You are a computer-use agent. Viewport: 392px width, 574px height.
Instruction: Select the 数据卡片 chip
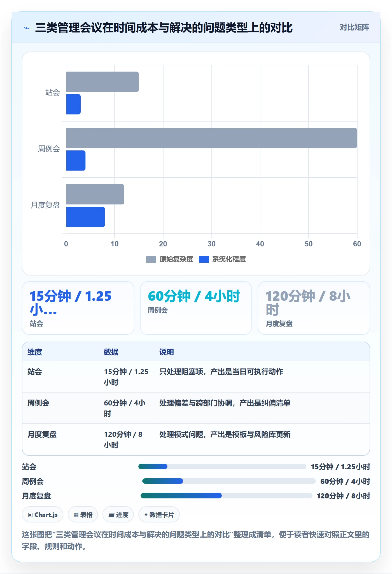tap(159, 515)
